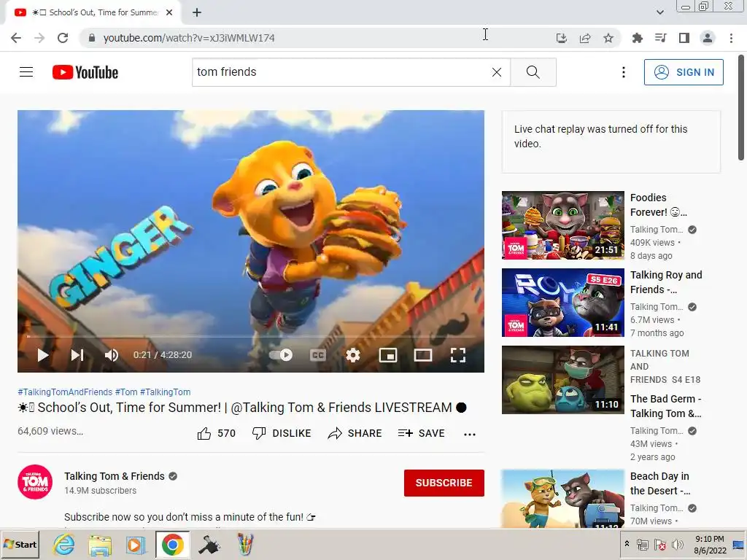Click the tray volume speaker icon

click(x=677, y=545)
